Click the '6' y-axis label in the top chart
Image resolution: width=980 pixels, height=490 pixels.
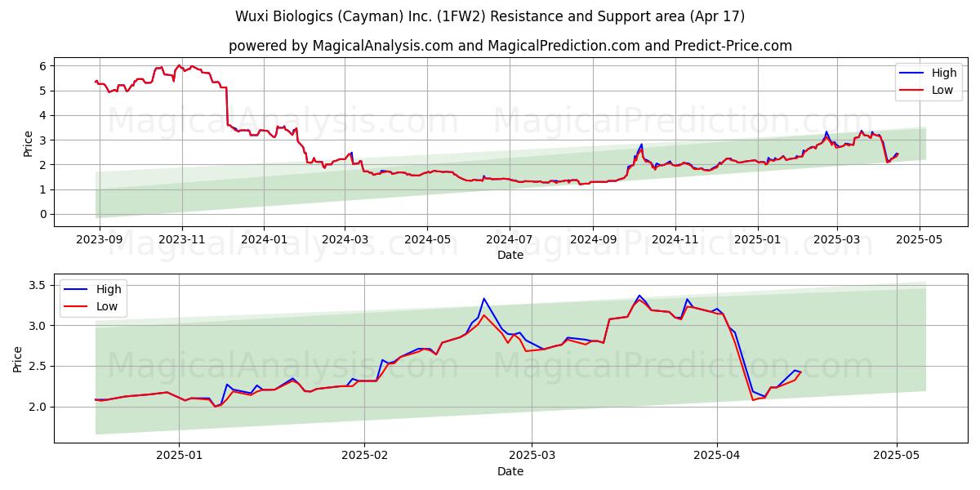44,65
